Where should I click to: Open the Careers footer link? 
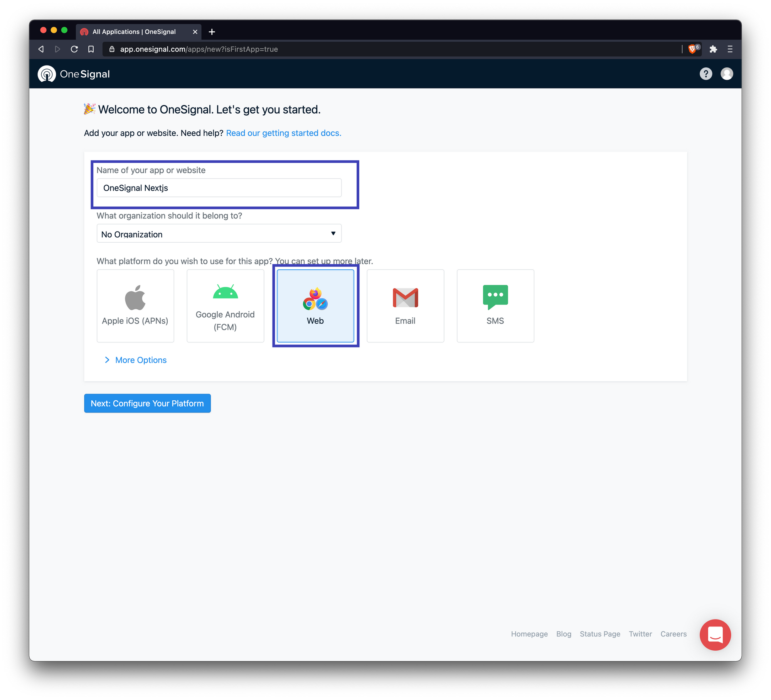tap(673, 634)
